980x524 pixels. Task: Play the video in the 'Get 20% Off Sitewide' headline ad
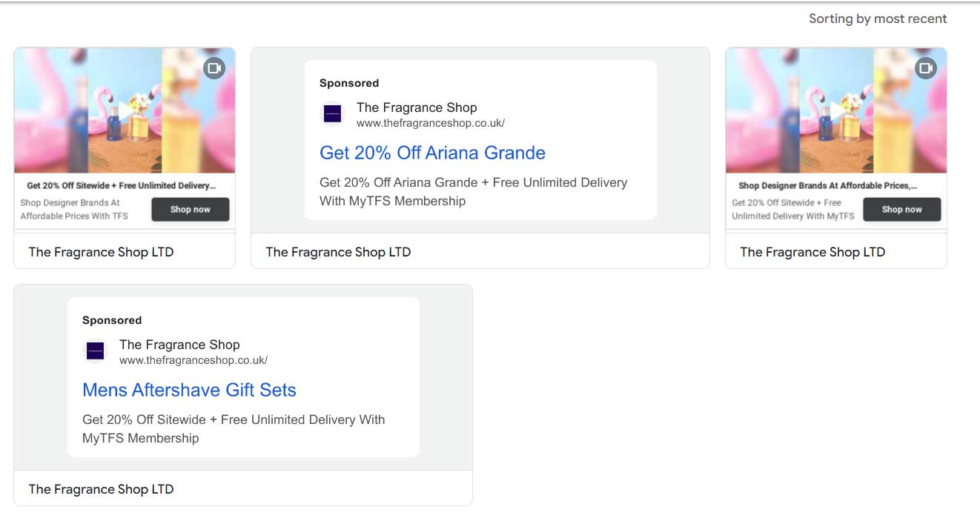pos(125,110)
